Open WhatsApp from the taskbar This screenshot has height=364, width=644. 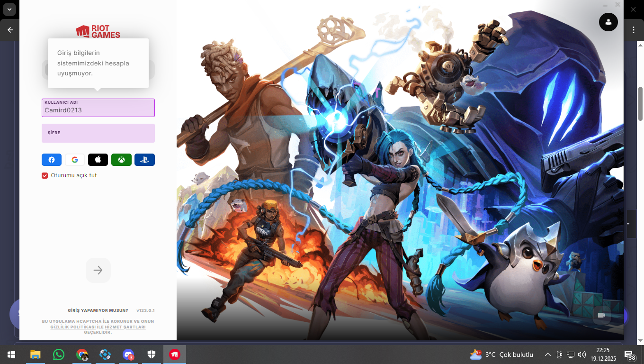(59, 355)
